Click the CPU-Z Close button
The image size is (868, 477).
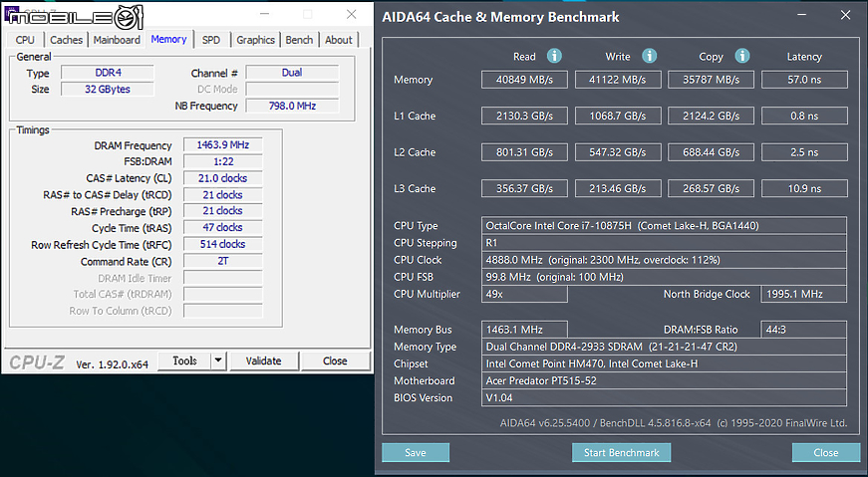click(335, 360)
